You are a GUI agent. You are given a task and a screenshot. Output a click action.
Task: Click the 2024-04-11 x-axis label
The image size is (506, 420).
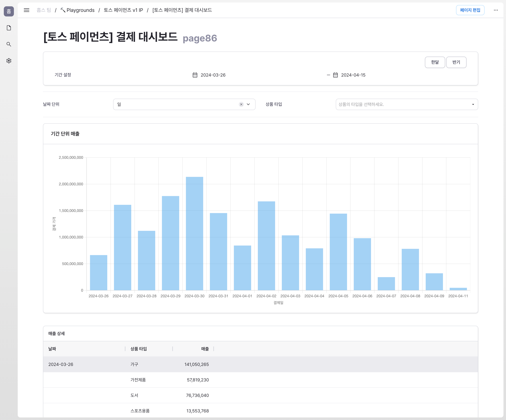[x=458, y=296]
